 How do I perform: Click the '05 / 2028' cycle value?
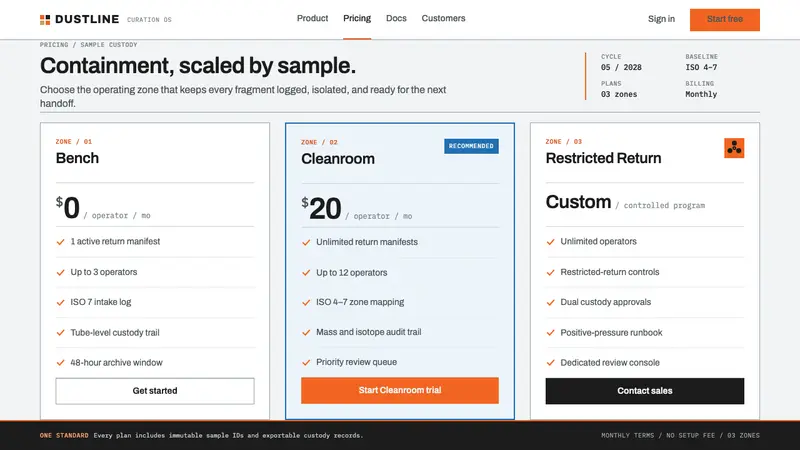tap(621, 67)
